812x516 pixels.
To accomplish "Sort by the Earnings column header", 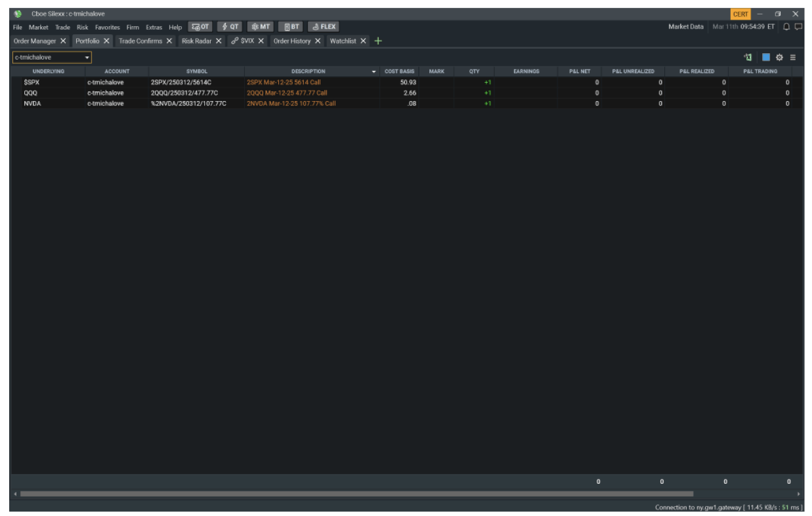I will (x=526, y=72).
